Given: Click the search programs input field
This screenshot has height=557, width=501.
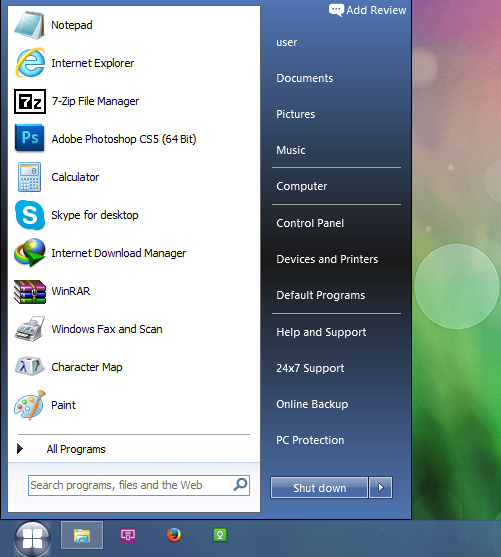Looking at the screenshot, I should [x=139, y=485].
